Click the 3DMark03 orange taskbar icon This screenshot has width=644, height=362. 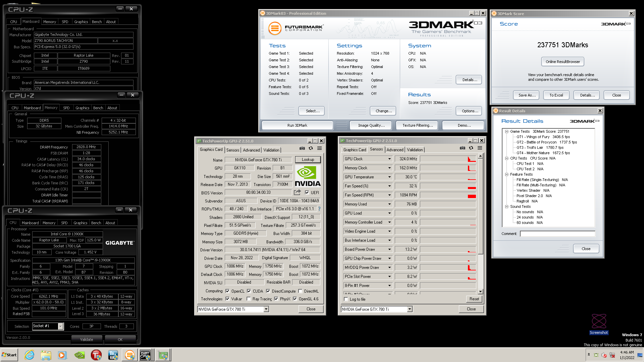click(130, 355)
